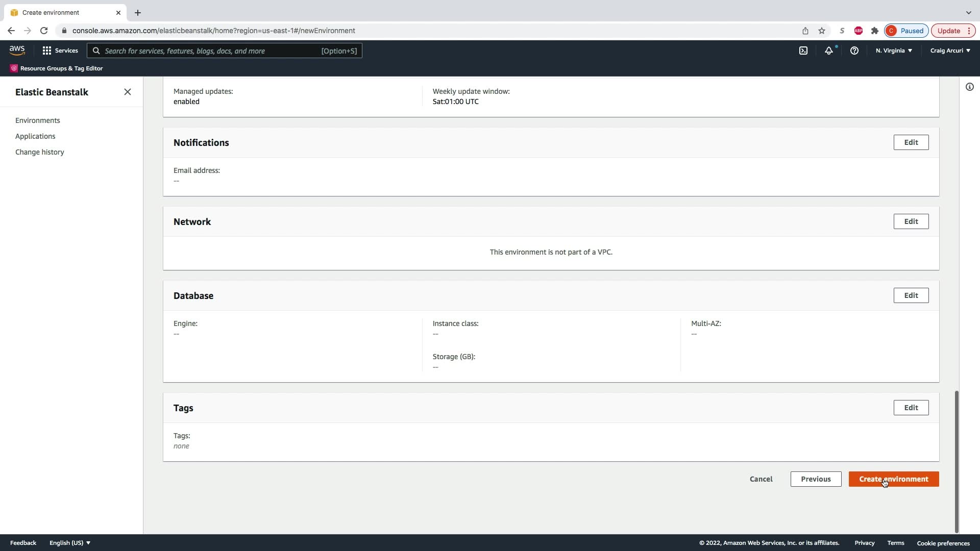Click the browser extensions puzzle icon

click(875, 31)
